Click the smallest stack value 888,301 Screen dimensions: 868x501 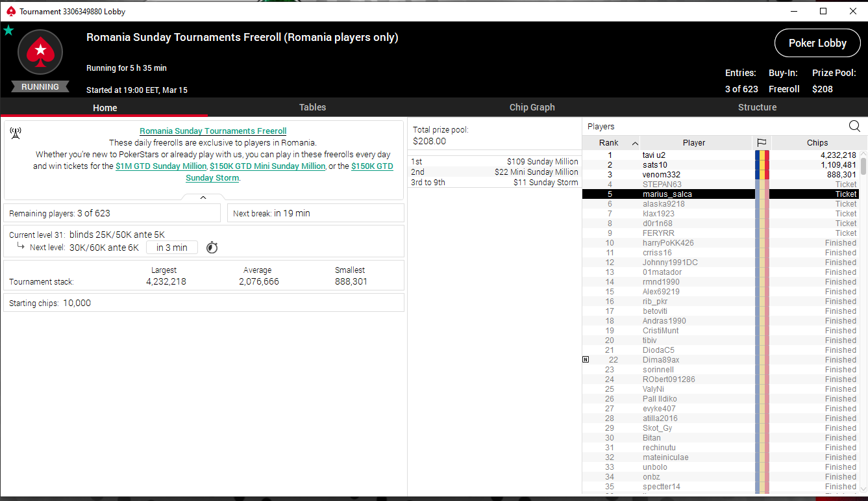pos(351,282)
